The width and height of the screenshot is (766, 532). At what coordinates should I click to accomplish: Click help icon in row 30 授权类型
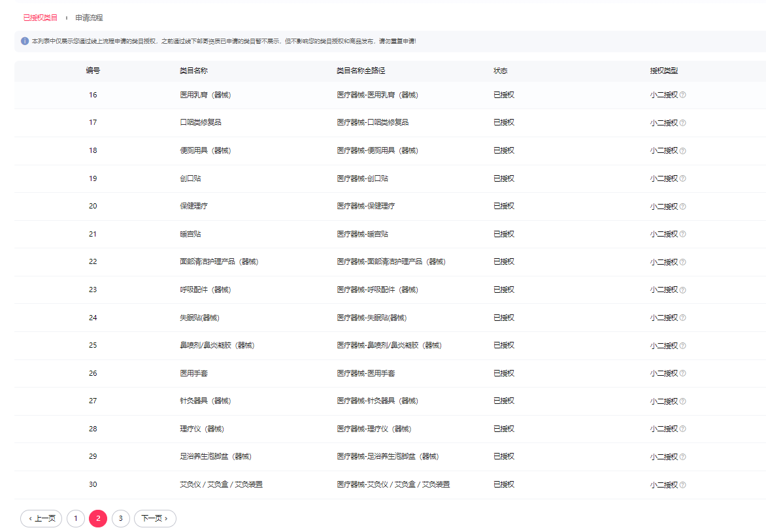[683, 485]
